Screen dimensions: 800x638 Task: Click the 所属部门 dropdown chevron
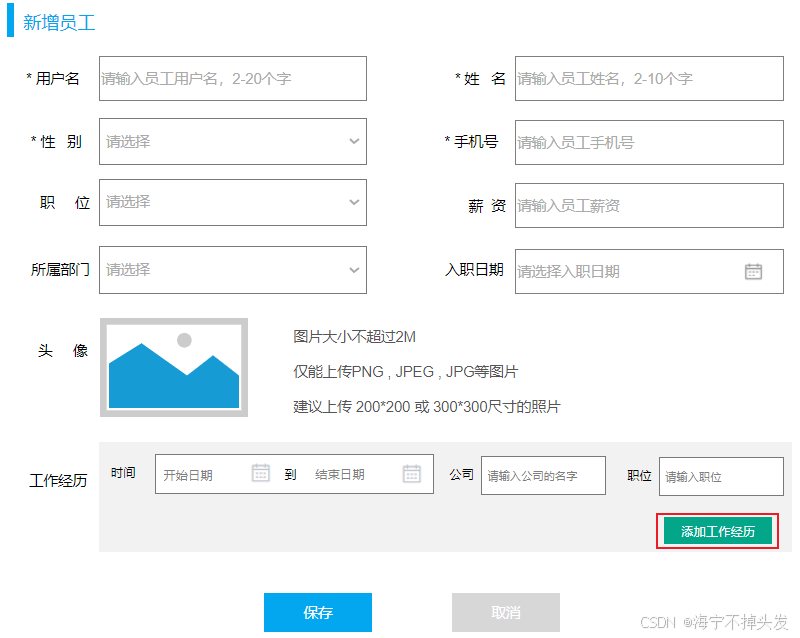click(354, 270)
